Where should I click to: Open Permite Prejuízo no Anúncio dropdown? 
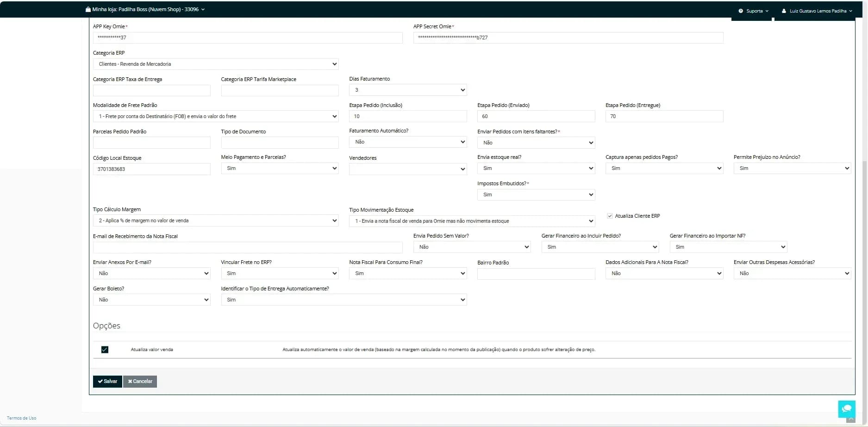pyautogui.click(x=792, y=168)
